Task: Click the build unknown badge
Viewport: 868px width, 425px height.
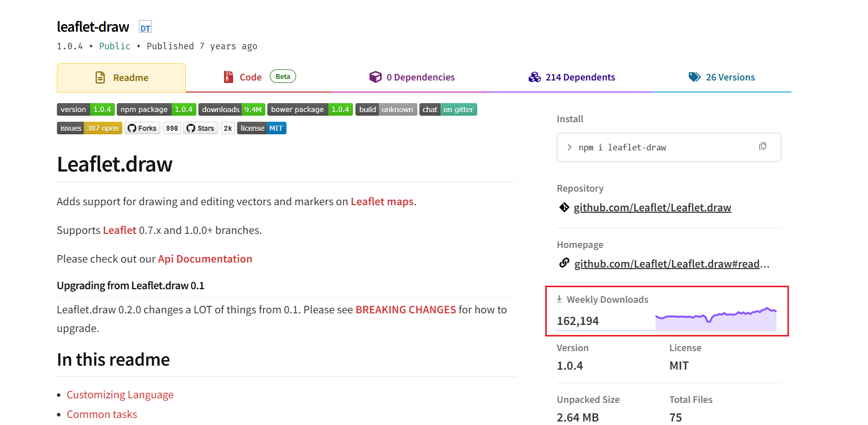Action: tap(386, 110)
